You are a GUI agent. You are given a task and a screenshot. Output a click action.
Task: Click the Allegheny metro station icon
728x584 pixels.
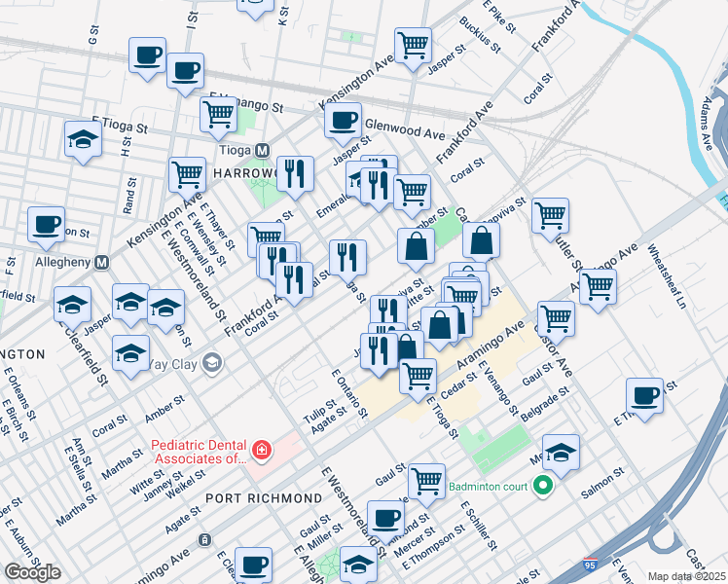(x=101, y=263)
